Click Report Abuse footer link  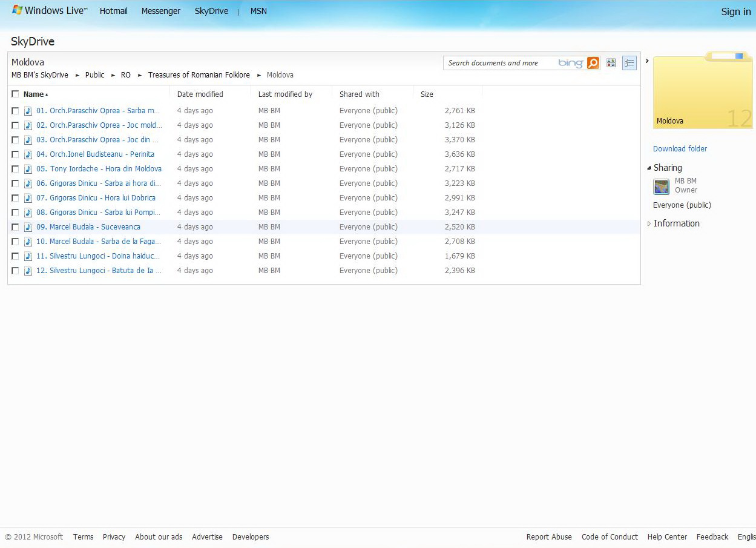tap(549, 537)
